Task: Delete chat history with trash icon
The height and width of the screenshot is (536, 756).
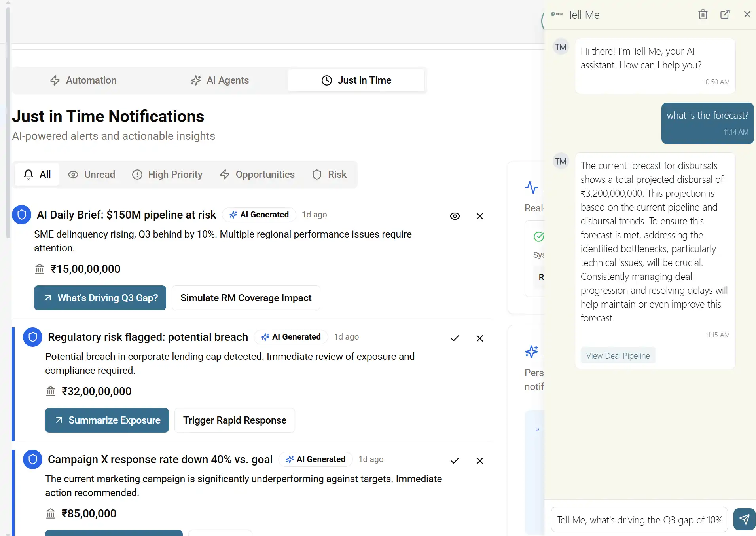Action: 703,15
